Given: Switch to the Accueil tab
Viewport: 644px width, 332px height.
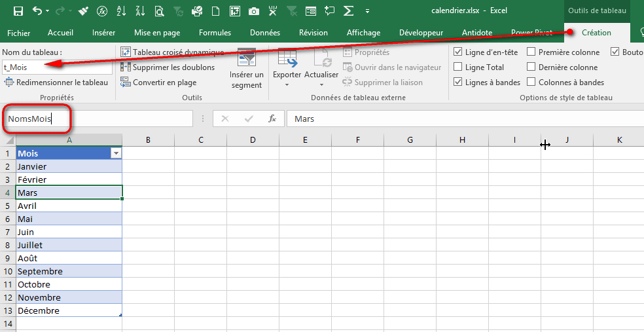Looking at the screenshot, I should coord(60,33).
